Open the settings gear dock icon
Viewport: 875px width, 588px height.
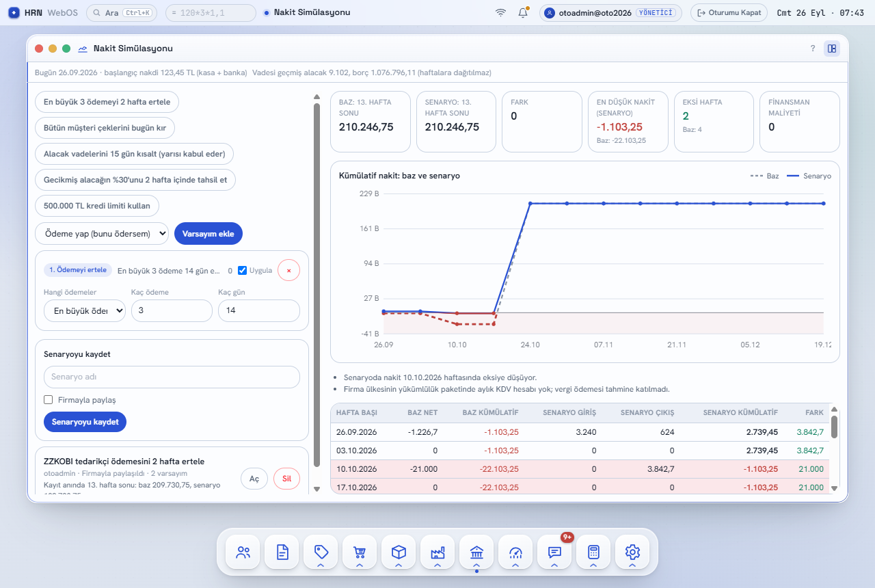coord(632,552)
